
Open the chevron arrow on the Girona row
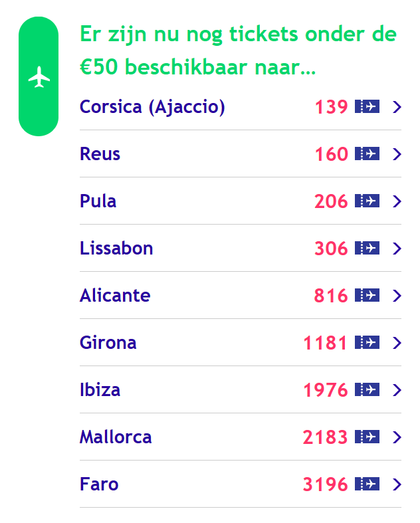click(397, 342)
